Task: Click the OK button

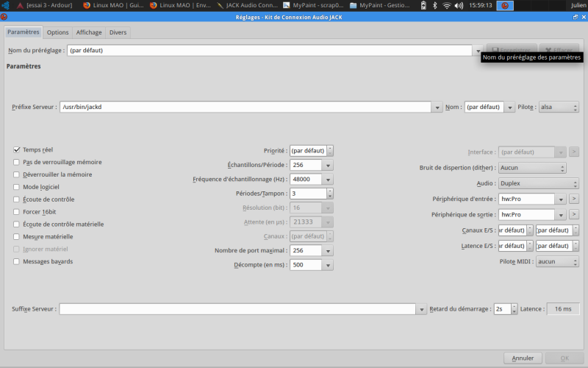Action: tap(564, 358)
